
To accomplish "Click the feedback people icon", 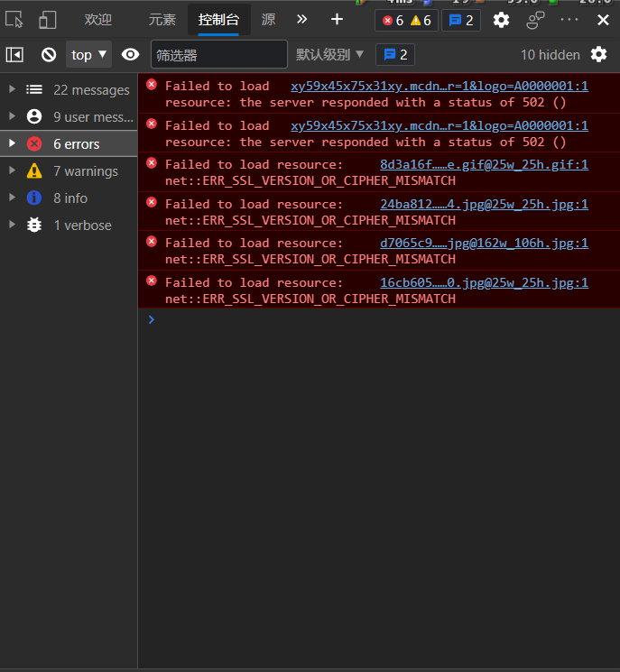I will click(535, 20).
